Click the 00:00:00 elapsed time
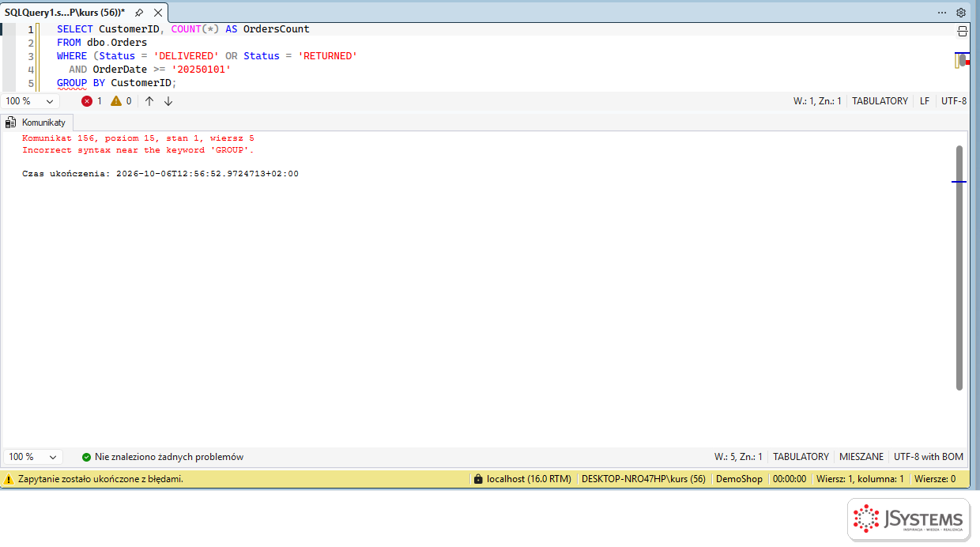 tap(789, 479)
